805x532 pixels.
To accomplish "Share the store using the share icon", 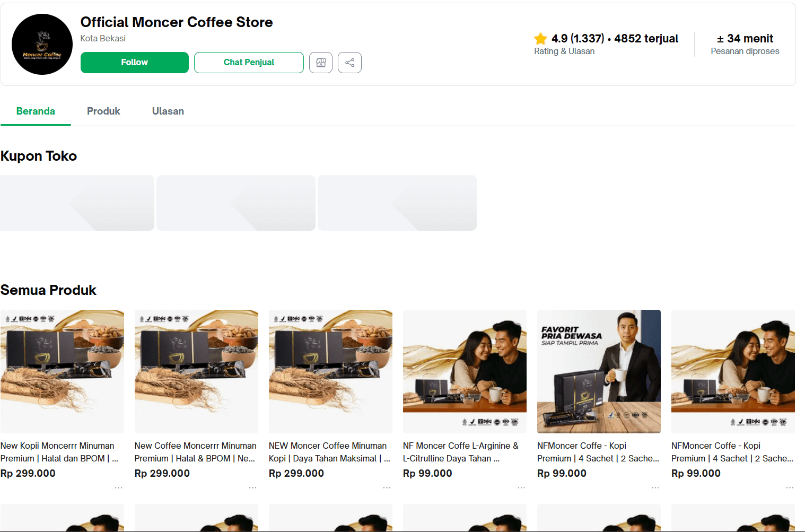I will pyautogui.click(x=349, y=63).
